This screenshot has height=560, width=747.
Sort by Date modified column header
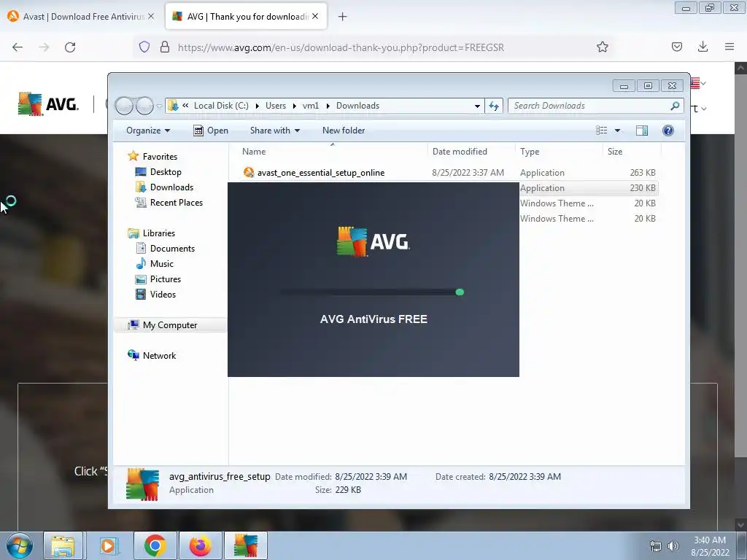pyautogui.click(x=471, y=152)
